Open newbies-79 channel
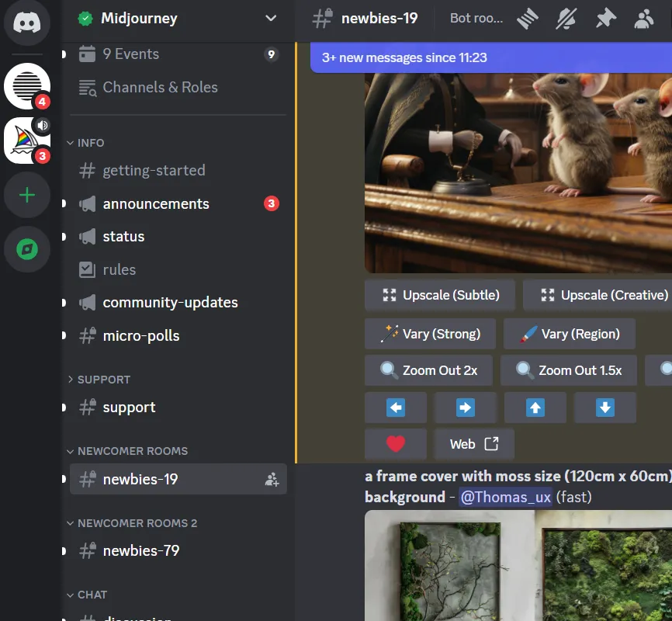The width and height of the screenshot is (672, 621). pyautogui.click(x=178, y=550)
